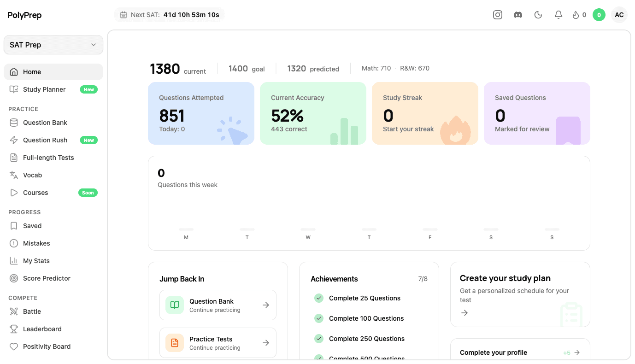Open the Score Predictor tool
The height and width of the screenshot is (364, 635).
[46, 278]
